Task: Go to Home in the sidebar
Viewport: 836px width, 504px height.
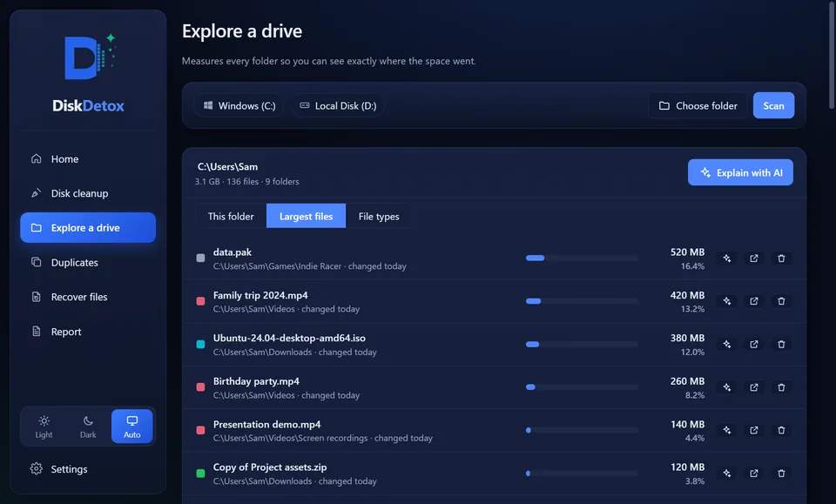Action: pyautogui.click(x=88, y=158)
